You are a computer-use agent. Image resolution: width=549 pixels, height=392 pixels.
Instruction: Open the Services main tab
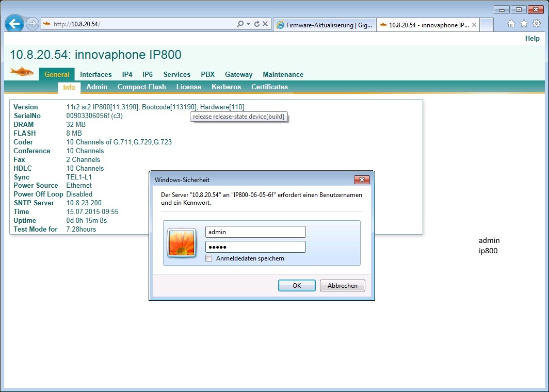(177, 74)
